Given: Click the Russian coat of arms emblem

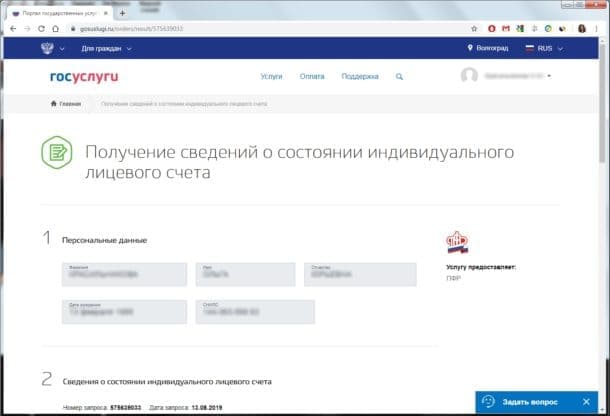Looking at the screenshot, I should click(x=46, y=48).
